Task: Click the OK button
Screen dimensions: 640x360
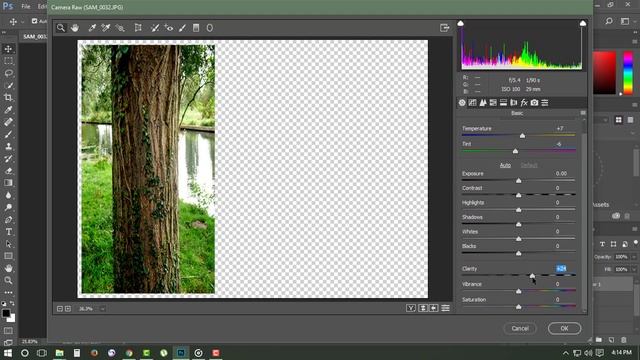Action: [x=564, y=328]
